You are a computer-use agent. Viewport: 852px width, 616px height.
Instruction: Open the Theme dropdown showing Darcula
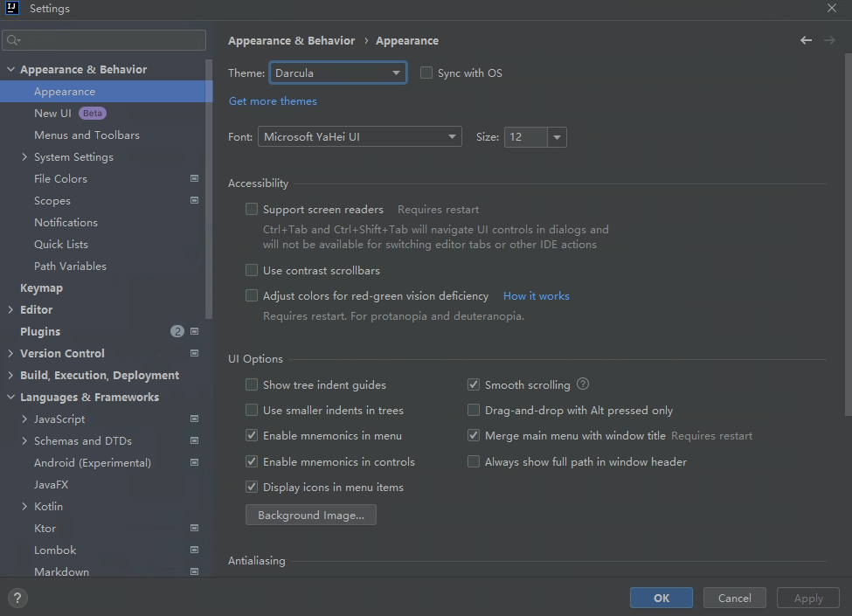[x=337, y=73]
